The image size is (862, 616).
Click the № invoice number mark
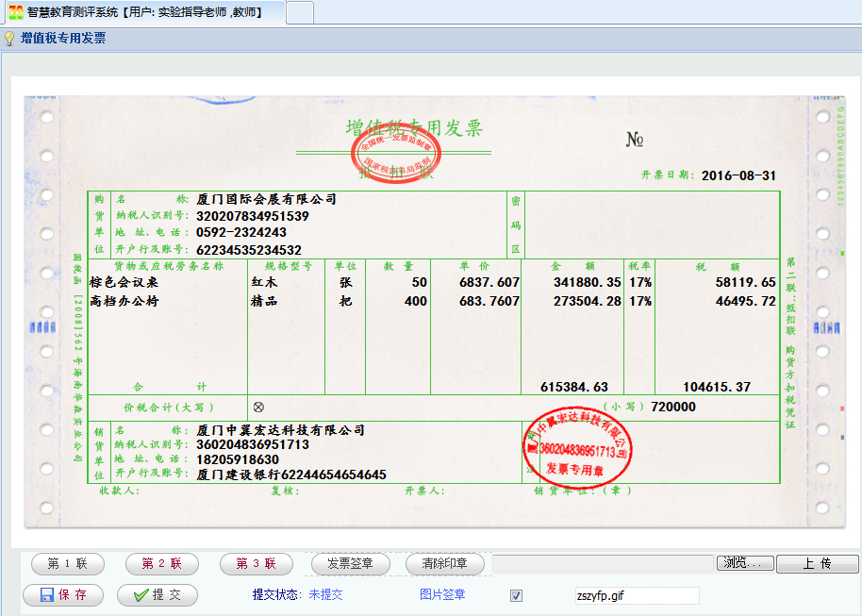click(635, 140)
